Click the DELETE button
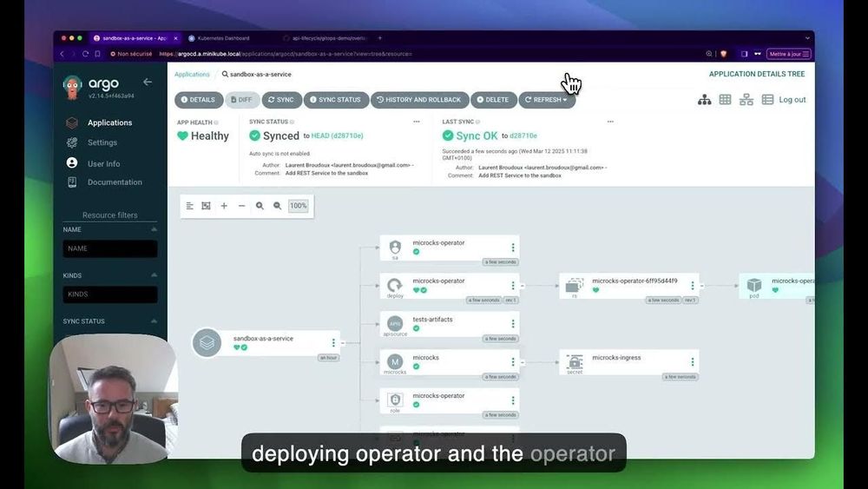 (493, 100)
